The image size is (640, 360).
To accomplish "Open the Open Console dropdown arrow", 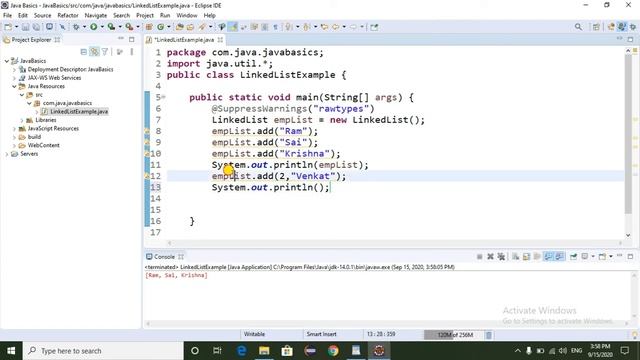I will point(611,256).
